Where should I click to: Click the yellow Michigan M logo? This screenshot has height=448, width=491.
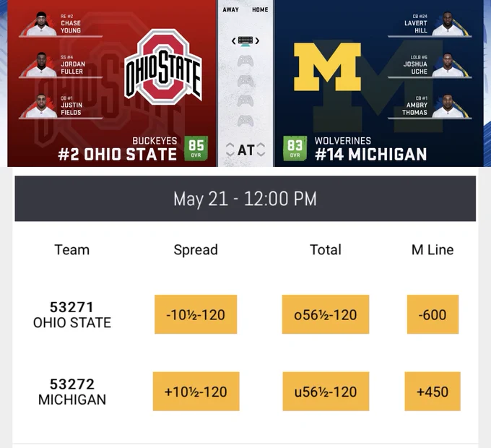(327, 67)
